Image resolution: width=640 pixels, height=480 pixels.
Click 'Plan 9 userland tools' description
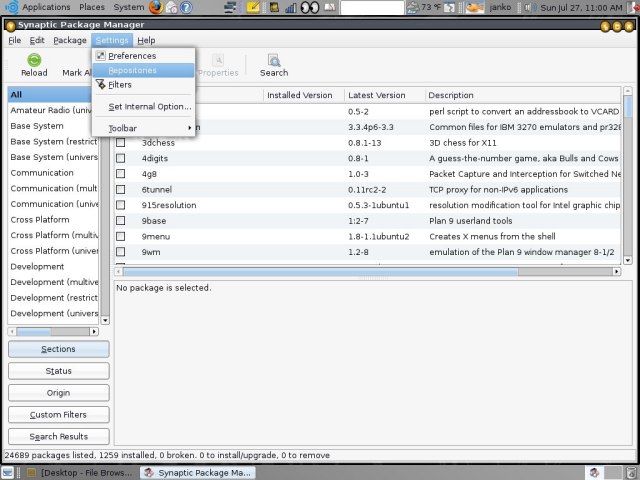click(x=470, y=221)
